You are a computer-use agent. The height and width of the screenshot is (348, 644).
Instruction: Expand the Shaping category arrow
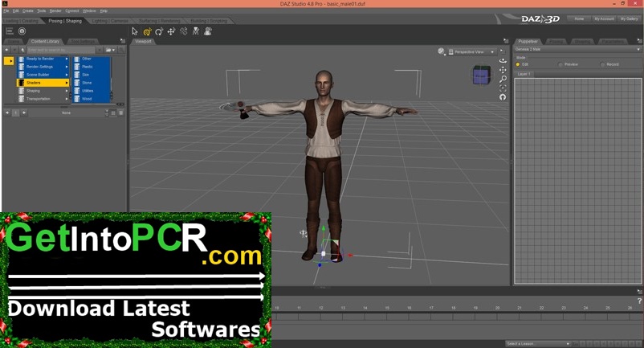coord(67,91)
